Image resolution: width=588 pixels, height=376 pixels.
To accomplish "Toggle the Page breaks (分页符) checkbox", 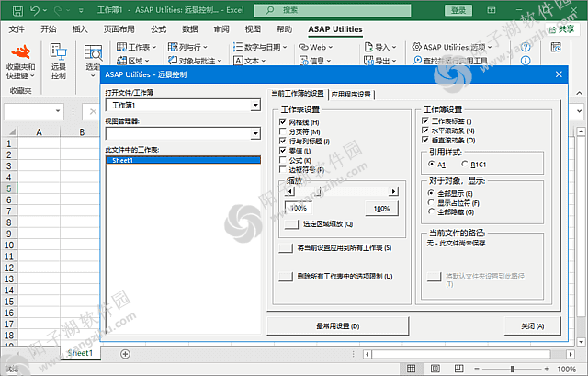I will point(283,131).
